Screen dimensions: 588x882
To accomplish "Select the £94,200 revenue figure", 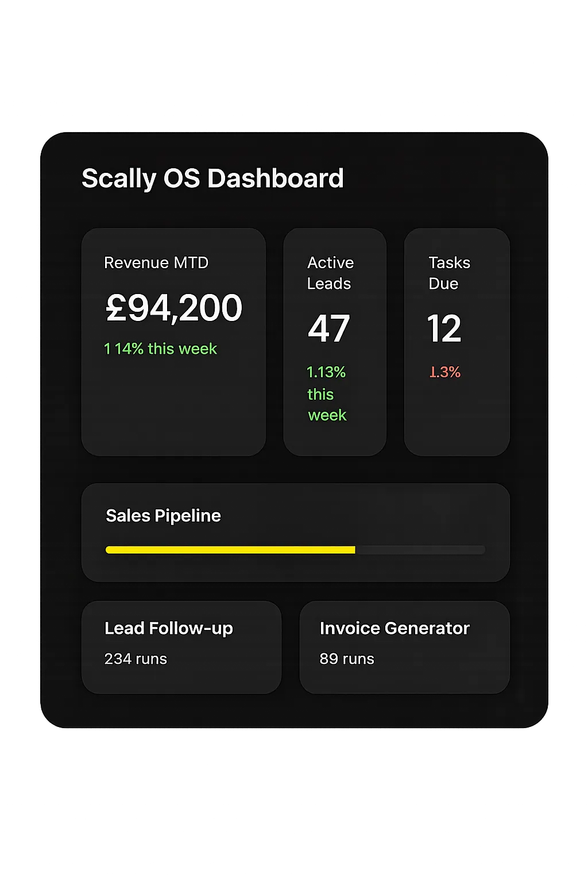I will (174, 308).
